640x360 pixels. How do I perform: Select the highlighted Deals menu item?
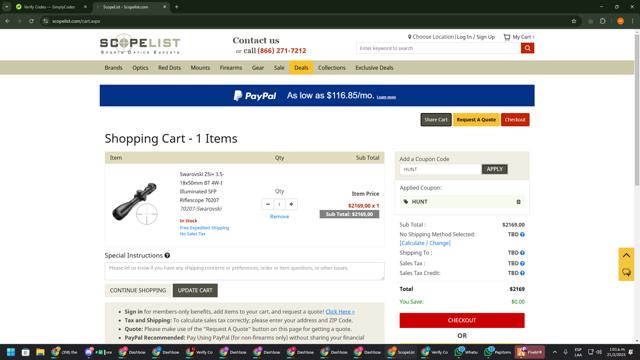tap(301, 68)
